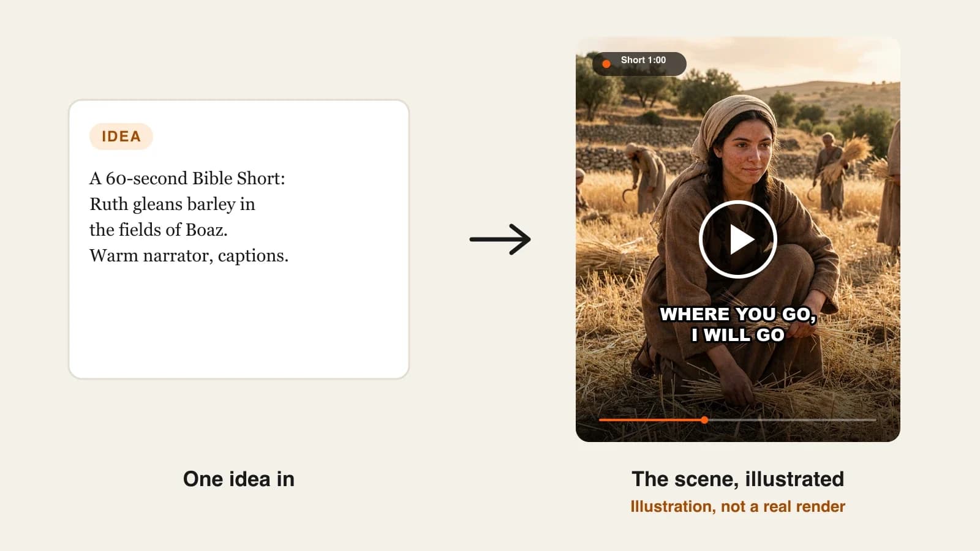Click the IDEA label tag
980x551 pixels.
121,136
